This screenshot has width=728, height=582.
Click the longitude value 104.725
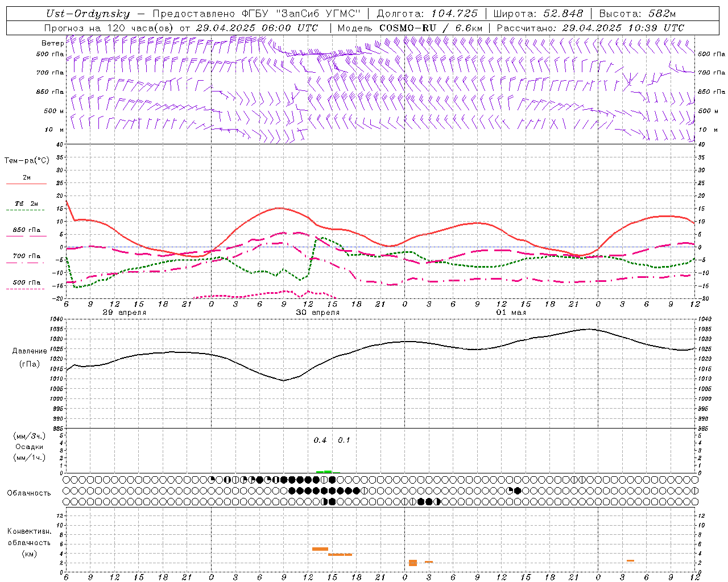(454, 14)
